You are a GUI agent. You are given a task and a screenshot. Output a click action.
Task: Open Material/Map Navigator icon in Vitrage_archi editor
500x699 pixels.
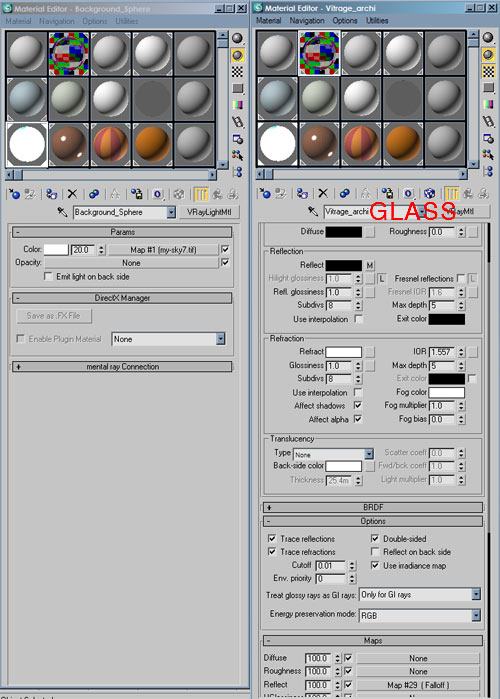488,172
